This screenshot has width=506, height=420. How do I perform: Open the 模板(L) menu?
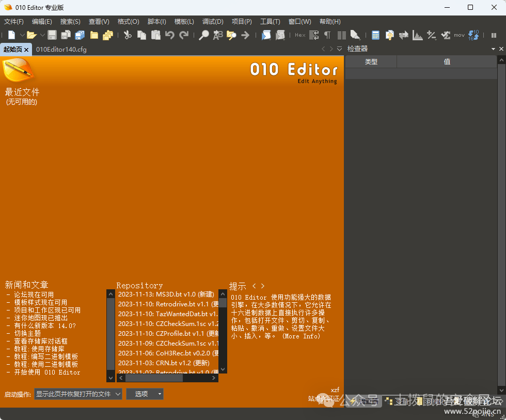pyautogui.click(x=184, y=22)
